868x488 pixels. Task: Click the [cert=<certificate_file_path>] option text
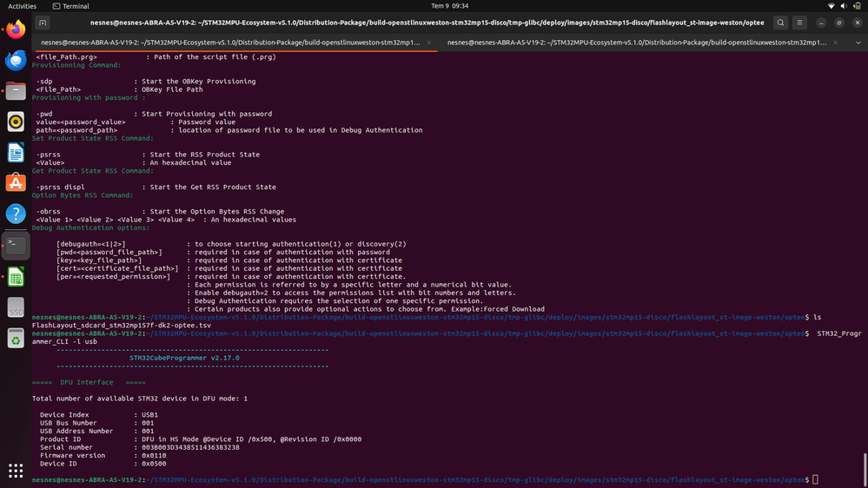pos(117,268)
